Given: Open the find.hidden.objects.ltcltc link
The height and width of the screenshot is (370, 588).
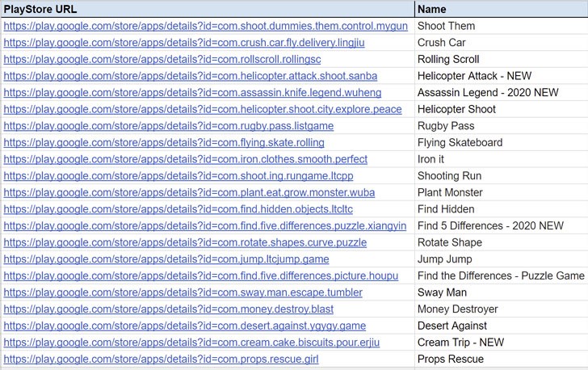Looking at the screenshot, I should tap(178, 209).
